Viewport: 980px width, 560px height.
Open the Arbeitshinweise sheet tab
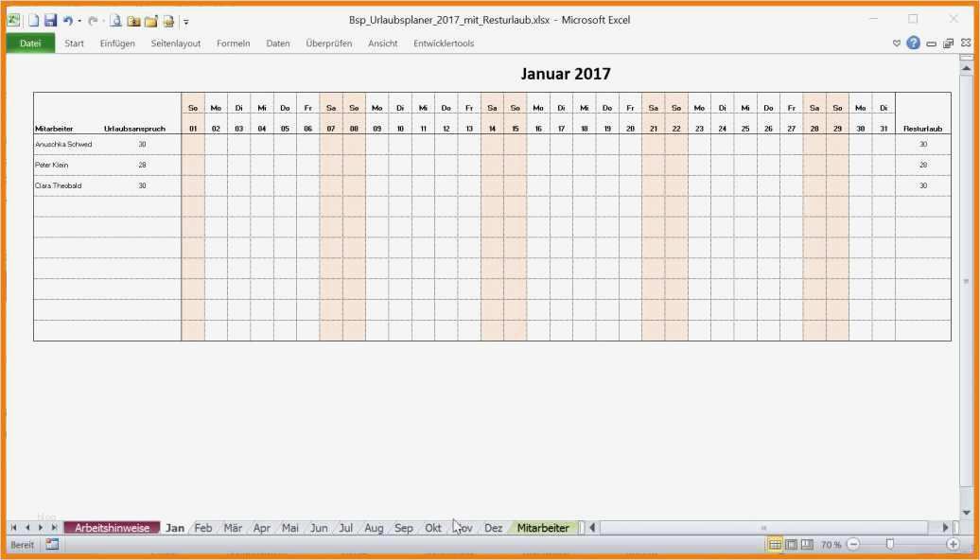click(x=112, y=528)
